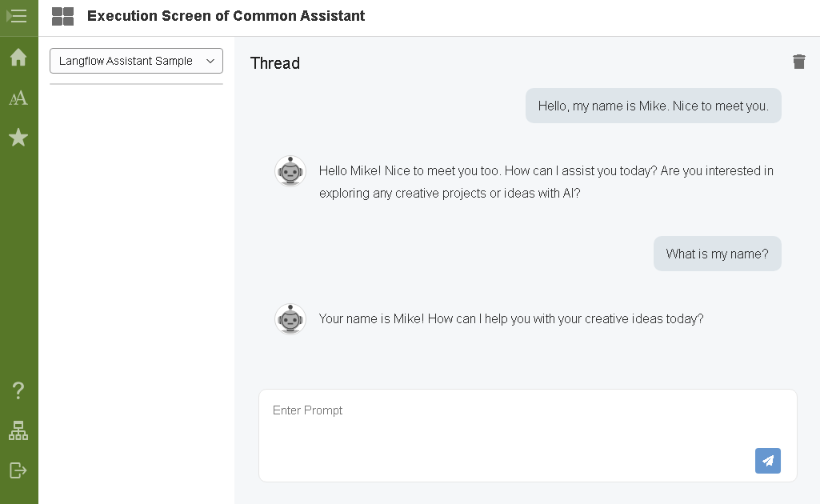Send the prompt with paper plane button
Viewport: 820px width, 504px height.
point(767,461)
